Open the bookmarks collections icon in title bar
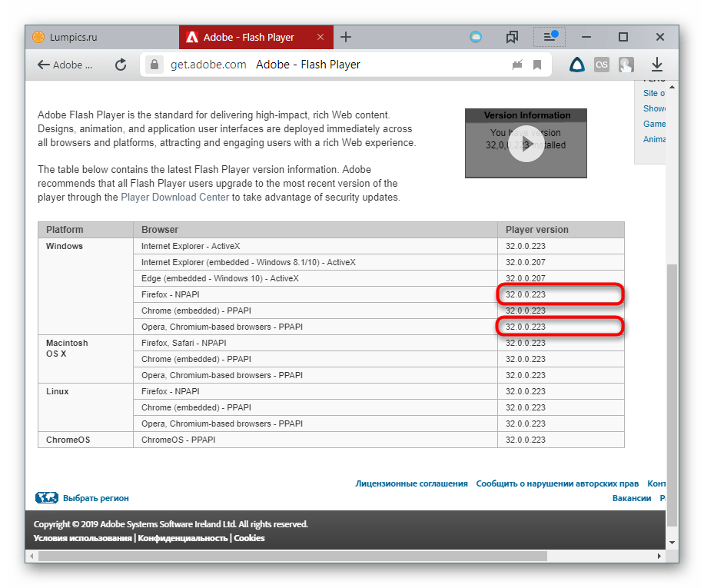The image size is (704, 588). tap(512, 37)
